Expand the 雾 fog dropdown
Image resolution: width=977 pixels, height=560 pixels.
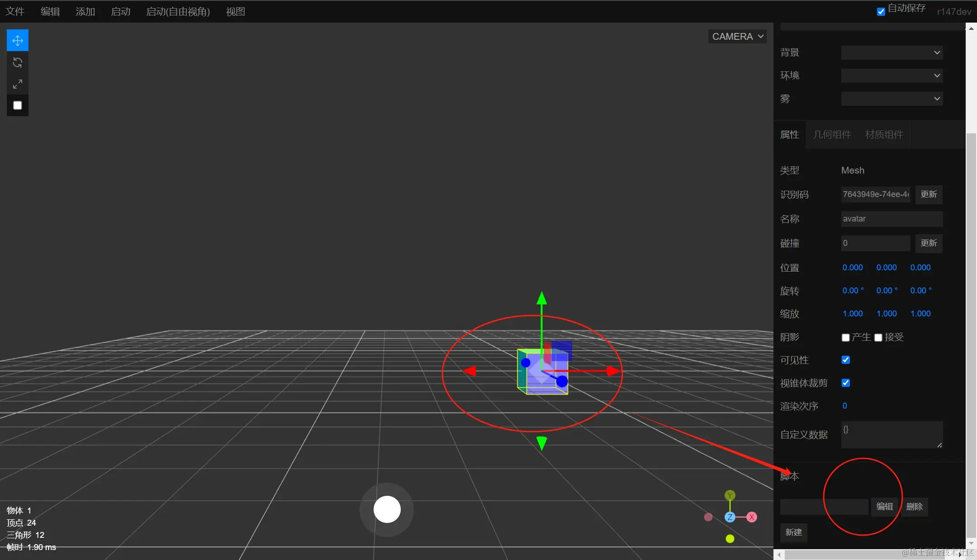click(892, 99)
